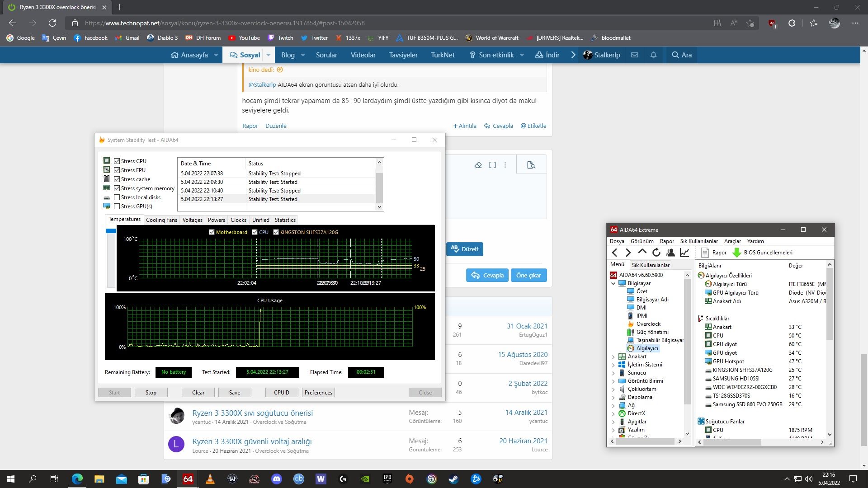868x488 pixels.
Task: Switch to the Cooling Fans tab
Action: tap(161, 220)
